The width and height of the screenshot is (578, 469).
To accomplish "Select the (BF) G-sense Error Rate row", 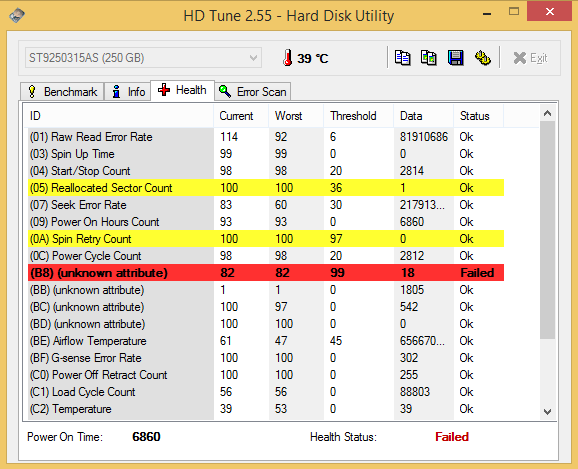I will (x=266, y=358).
